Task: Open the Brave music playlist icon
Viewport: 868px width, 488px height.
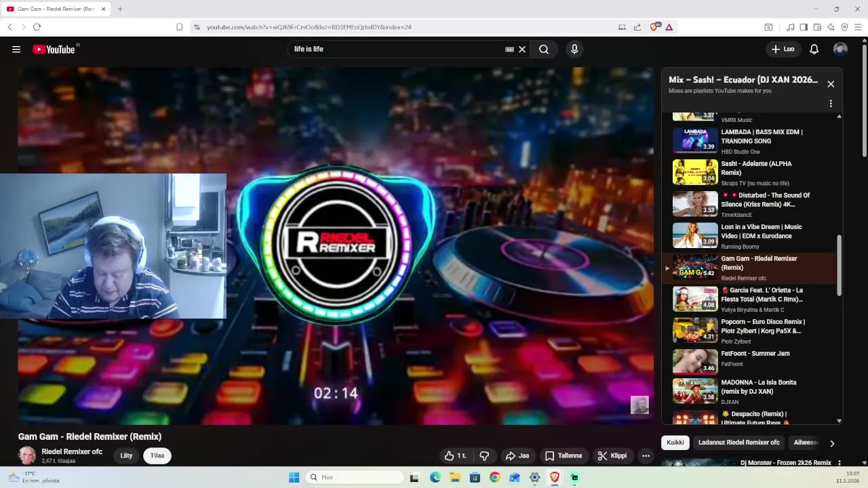Action: (790, 27)
